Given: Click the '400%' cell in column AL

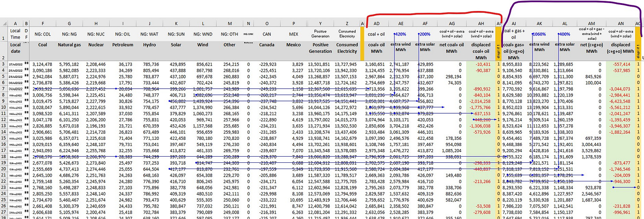Looking at the screenshot, I should [x=564, y=34].
